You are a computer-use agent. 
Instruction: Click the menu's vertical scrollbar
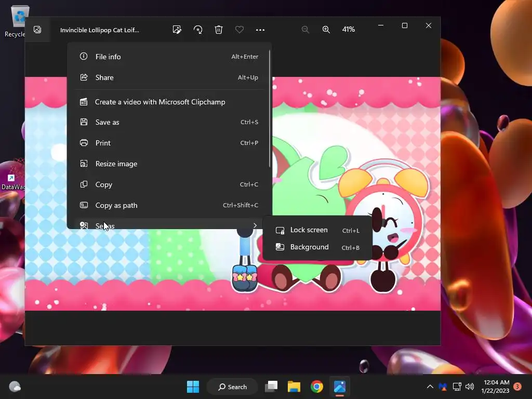[270, 109]
